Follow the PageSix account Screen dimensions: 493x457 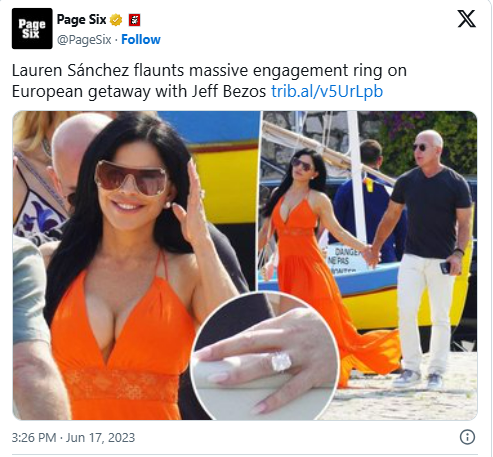click(141, 40)
